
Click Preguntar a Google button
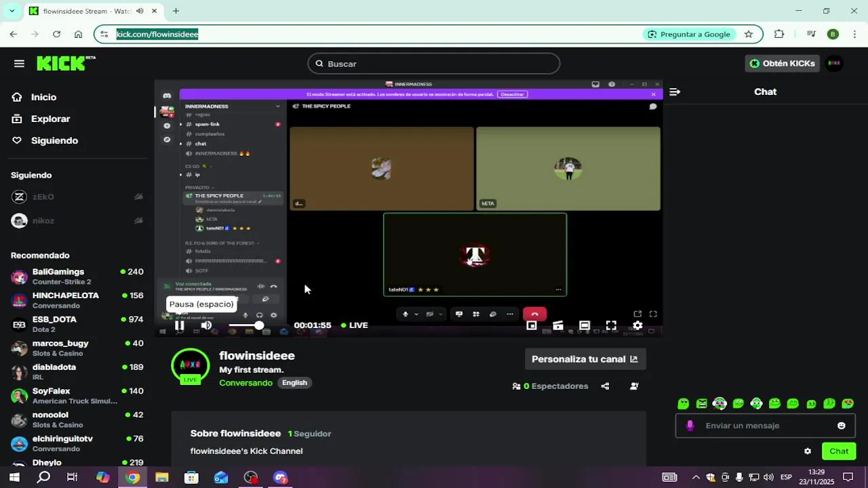click(689, 34)
